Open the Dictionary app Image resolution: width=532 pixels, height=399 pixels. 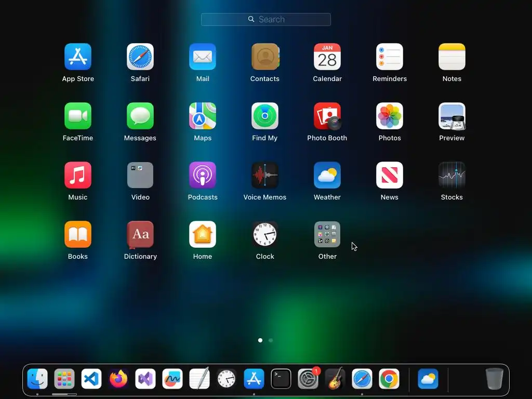click(x=140, y=234)
